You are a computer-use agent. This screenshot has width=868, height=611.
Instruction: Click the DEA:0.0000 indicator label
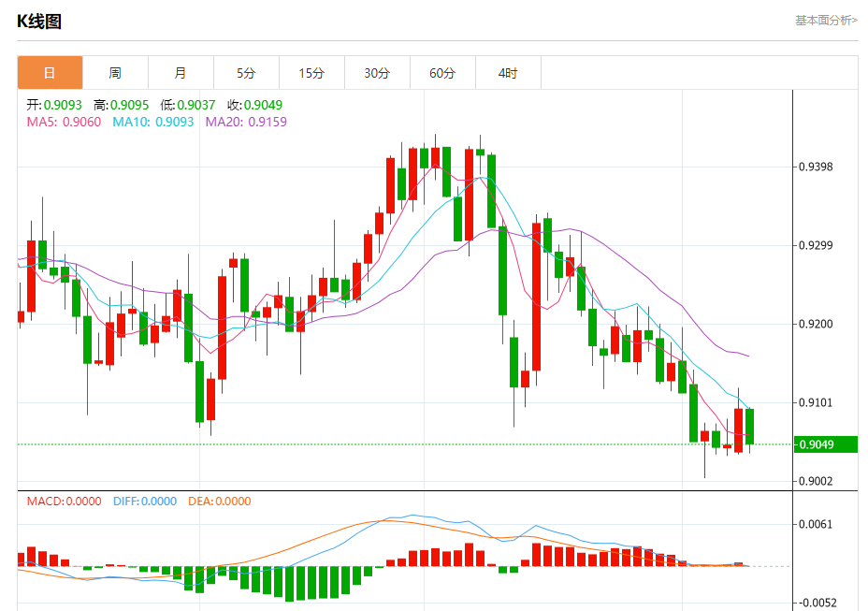click(220, 502)
